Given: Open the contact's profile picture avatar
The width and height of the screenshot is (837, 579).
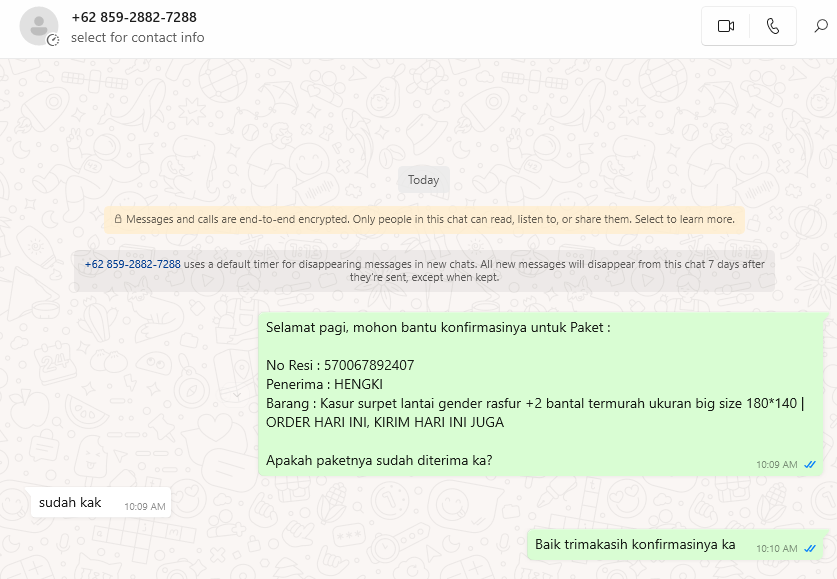Looking at the screenshot, I should [x=38, y=26].
